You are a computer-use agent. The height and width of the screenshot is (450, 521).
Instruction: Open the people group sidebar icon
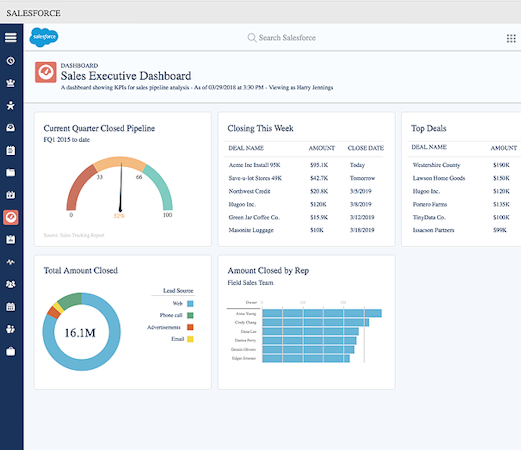click(x=11, y=284)
